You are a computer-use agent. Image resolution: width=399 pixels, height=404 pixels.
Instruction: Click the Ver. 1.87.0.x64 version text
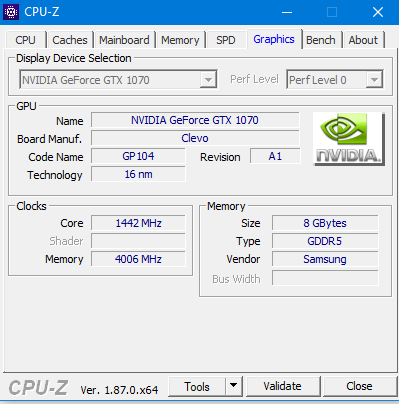tap(119, 390)
